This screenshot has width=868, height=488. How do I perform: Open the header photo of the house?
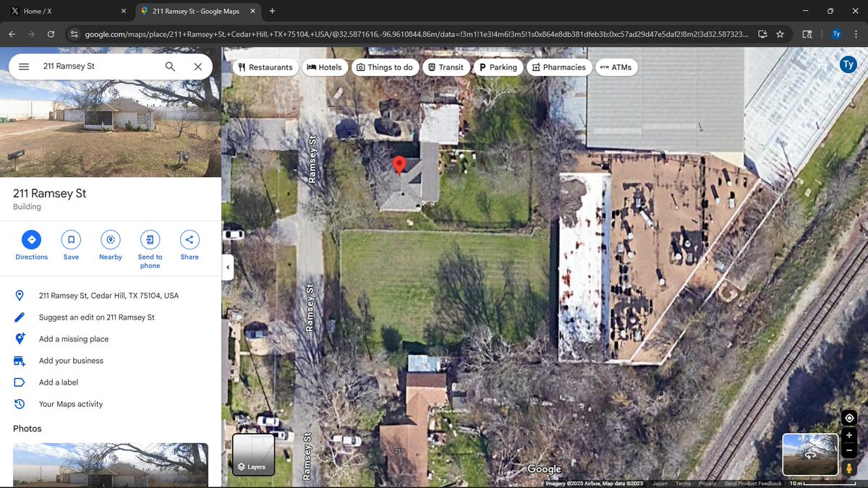pyautogui.click(x=111, y=112)
